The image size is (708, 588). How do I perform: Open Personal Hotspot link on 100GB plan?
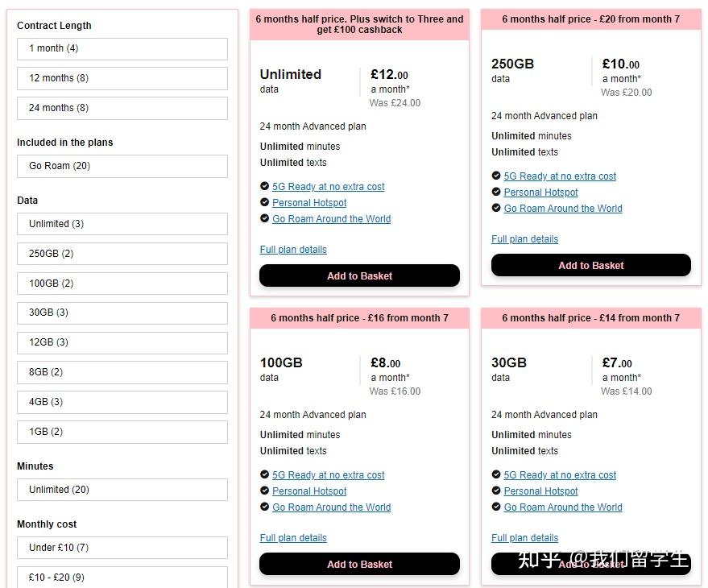pos(309,491)
